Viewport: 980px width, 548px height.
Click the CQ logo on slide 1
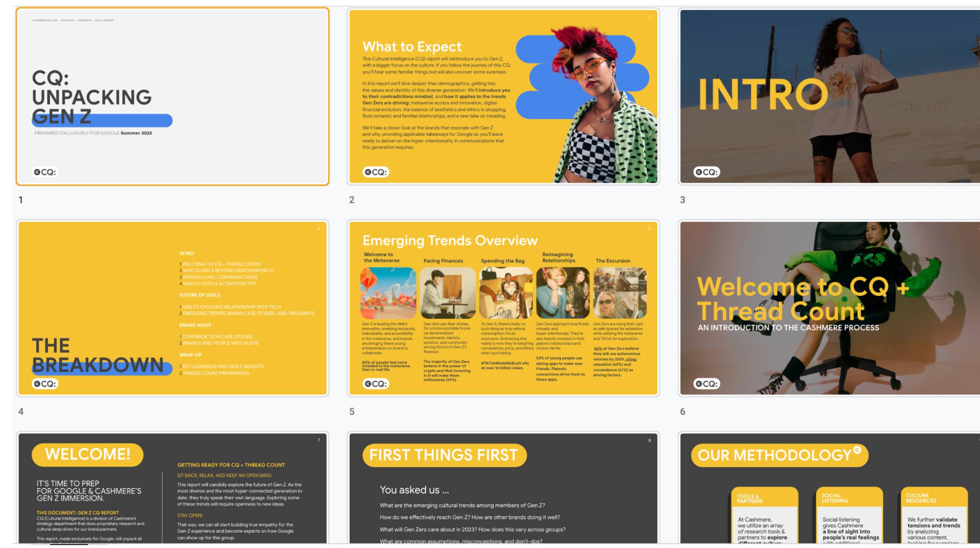45,172
